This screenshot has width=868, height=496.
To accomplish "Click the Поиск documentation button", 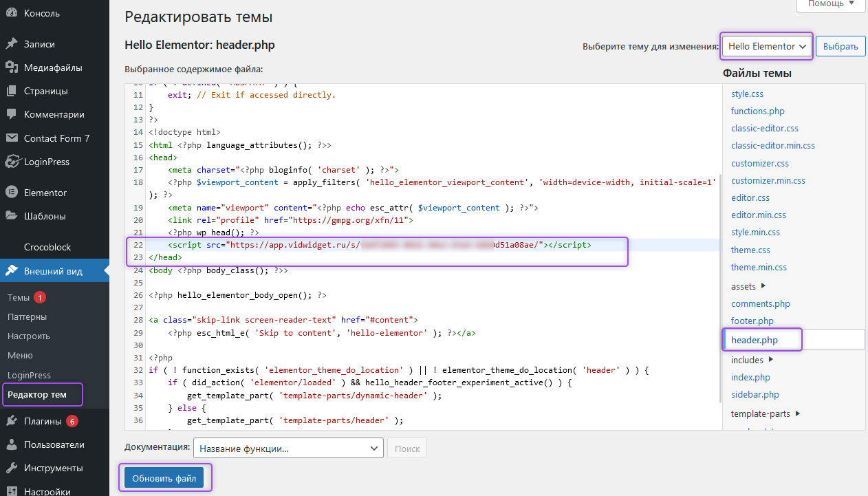I will point(407,449).
